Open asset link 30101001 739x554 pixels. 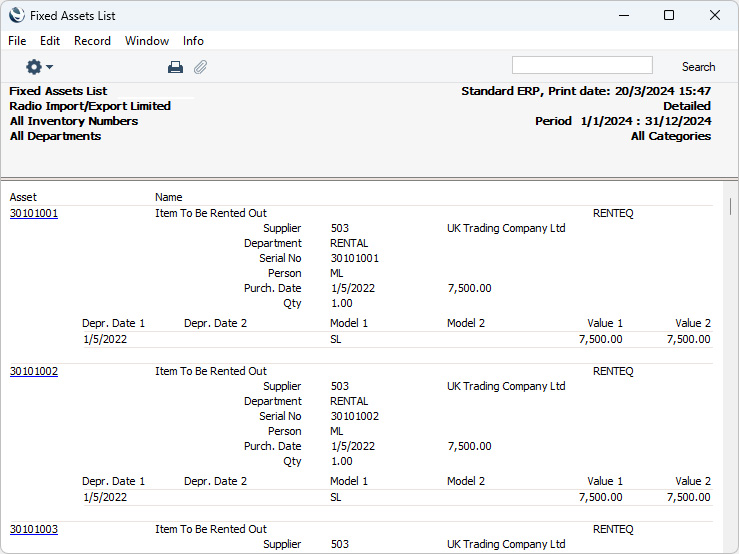point(34,213)
